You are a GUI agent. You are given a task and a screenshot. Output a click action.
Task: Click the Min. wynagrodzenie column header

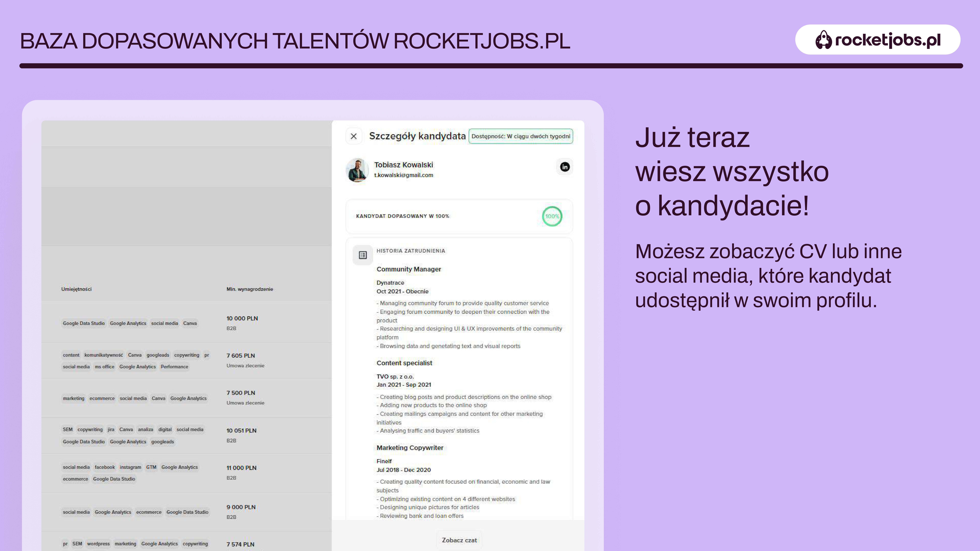click(250, 289)
